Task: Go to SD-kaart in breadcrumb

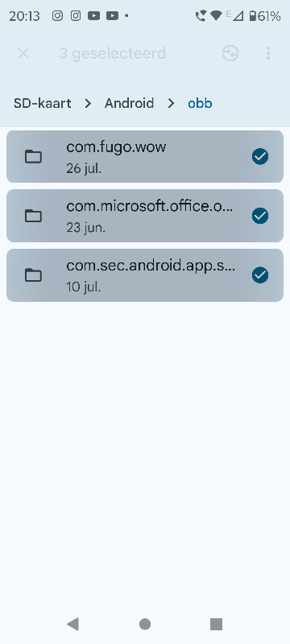Action: (43, 103)
